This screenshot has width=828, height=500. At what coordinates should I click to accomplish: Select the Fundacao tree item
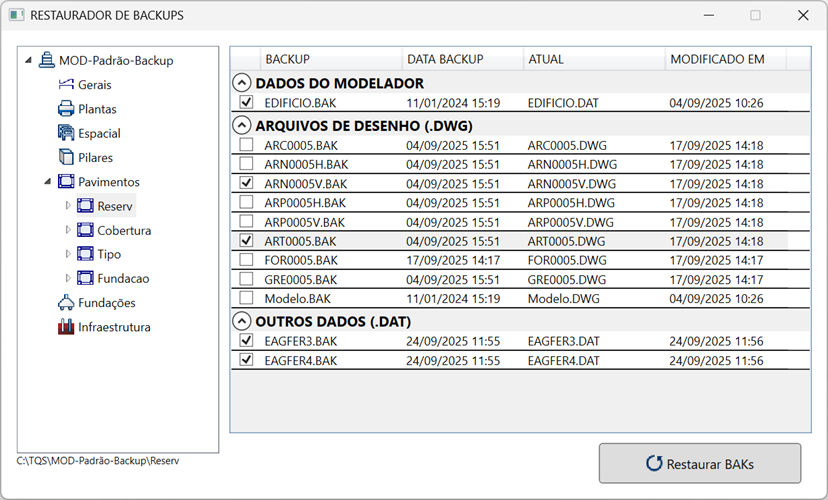(x=123, y=279)
